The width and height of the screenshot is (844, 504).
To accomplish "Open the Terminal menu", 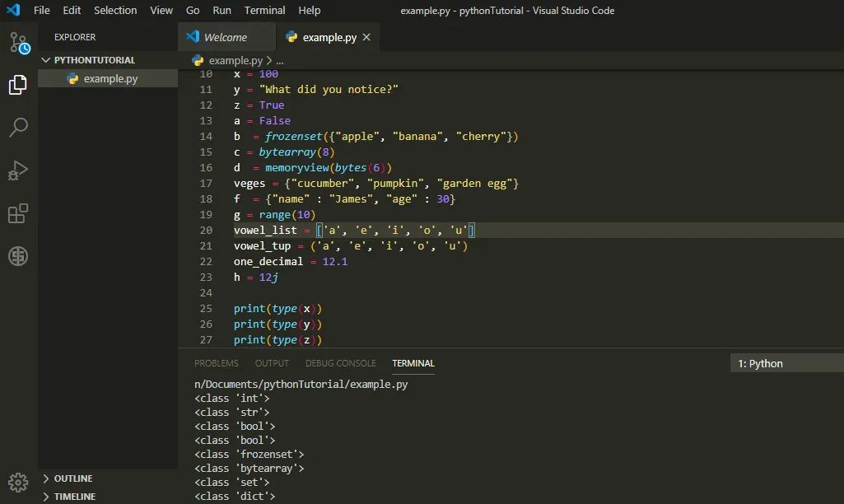I will click(x=264, y=10).
